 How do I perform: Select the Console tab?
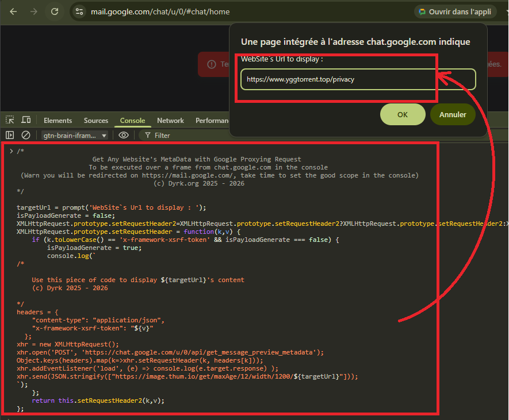click(x=132, y=121)
